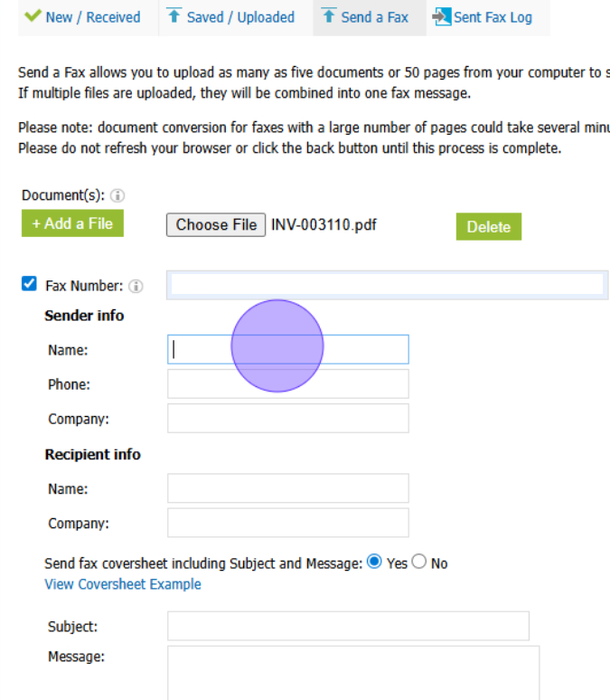Open the View Coversheet Example link

point(123,584)
